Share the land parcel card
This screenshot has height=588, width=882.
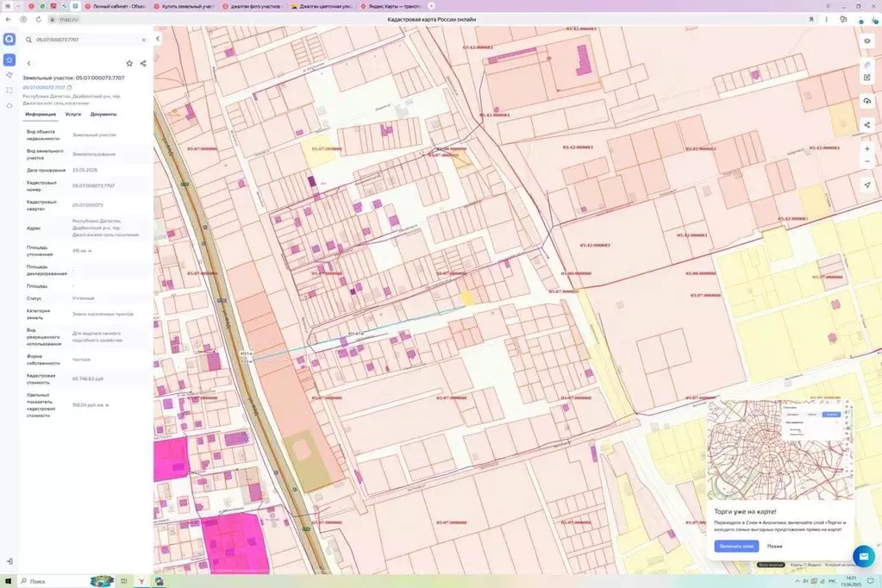(143, 64)
